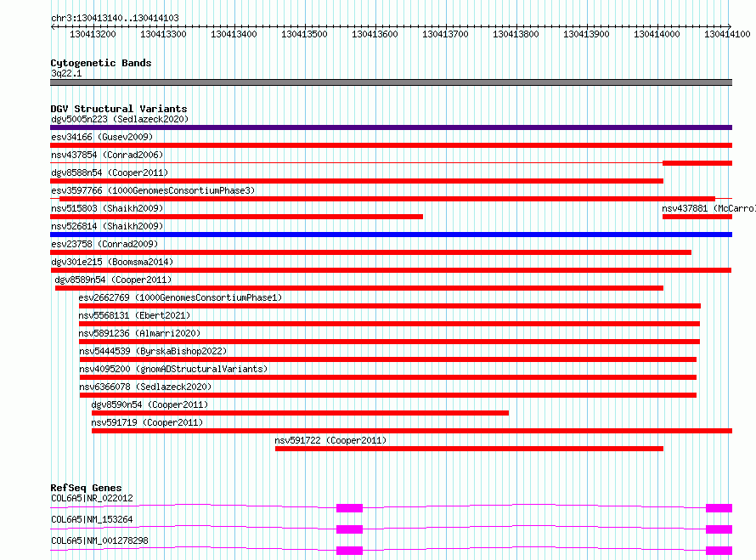Open dgv8589n54 (Cooper2011) variant
756x560 pixels.
(113, 280)
